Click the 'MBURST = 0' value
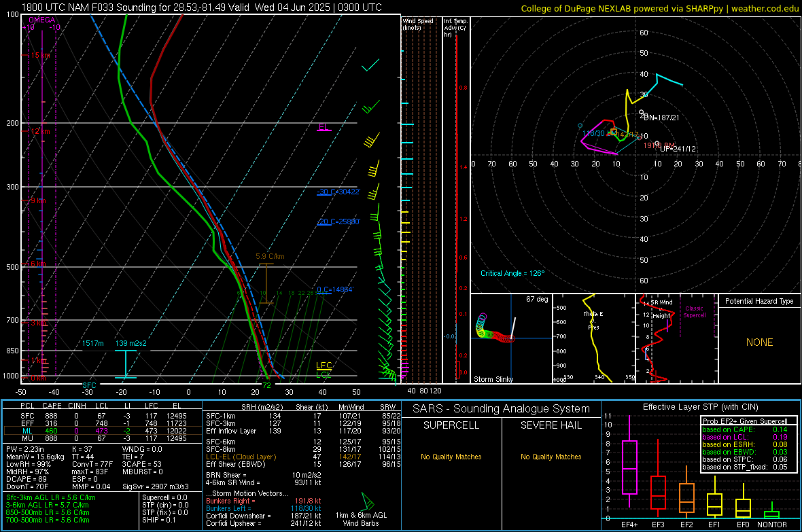This screenshot has height=532, width=802. [x=142, y=472]
